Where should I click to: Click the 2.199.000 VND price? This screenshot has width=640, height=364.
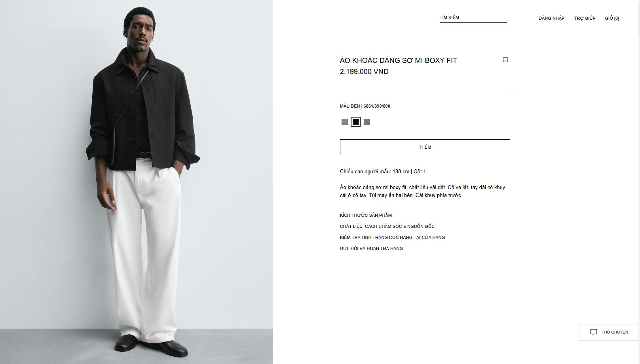364,72
